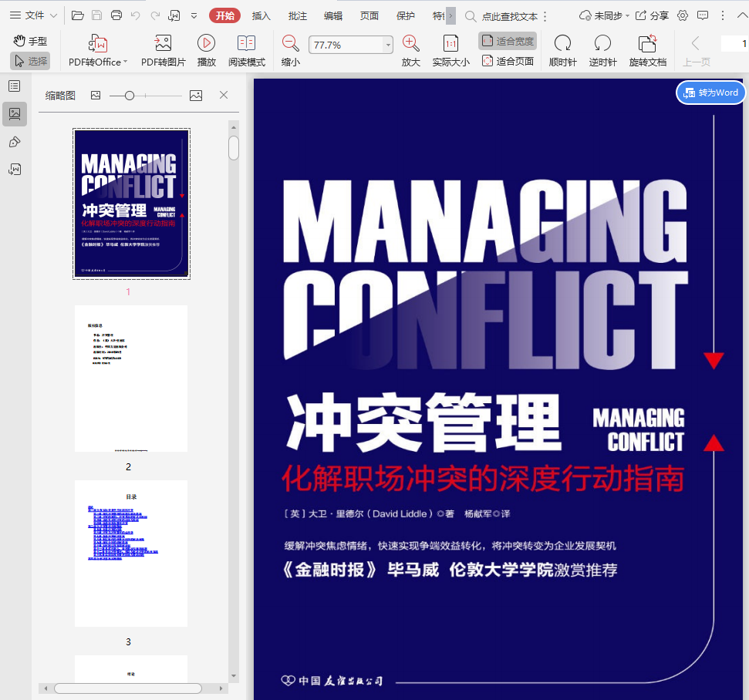The width and height of the screenshot is (749, 700).
Task: Switch to the 批注 tab
Action: coord(297,15)
